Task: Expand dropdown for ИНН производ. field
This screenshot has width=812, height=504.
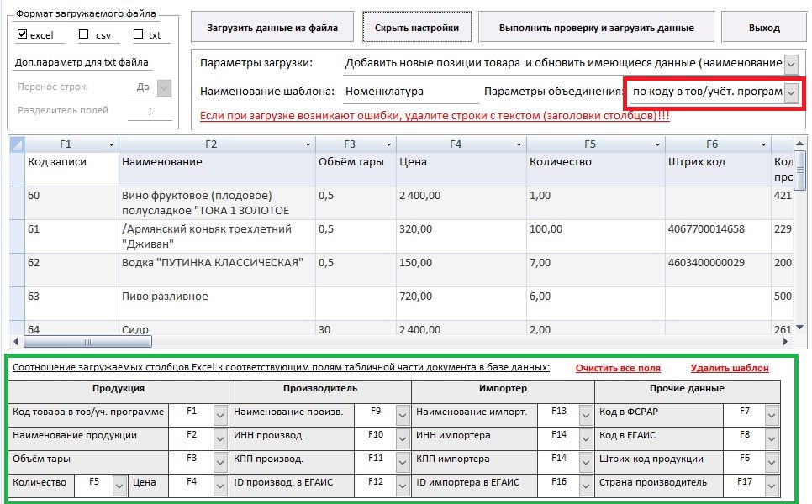Action: coord(403,437)
